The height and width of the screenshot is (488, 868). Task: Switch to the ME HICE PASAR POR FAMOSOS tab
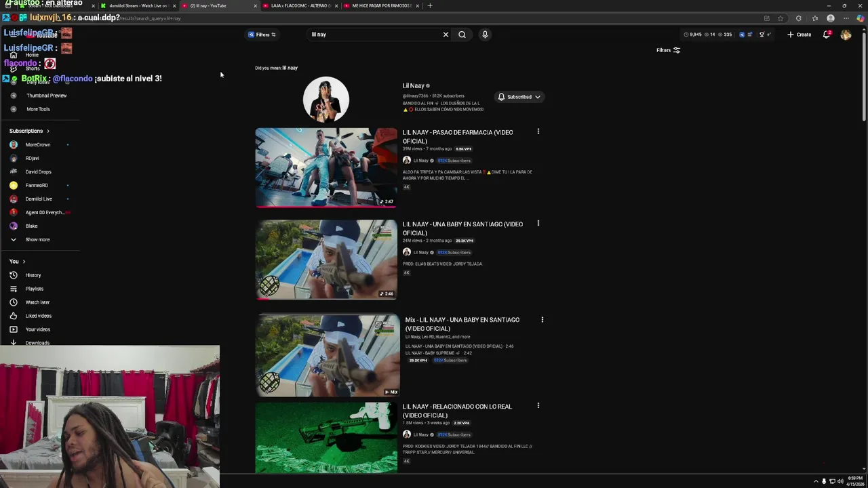coord(380,5)
